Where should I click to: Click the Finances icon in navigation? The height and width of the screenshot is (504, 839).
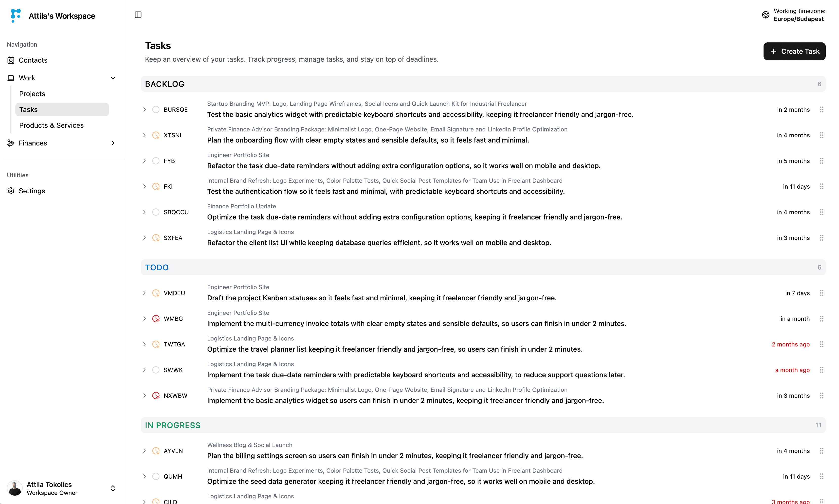tap(11, 143)
